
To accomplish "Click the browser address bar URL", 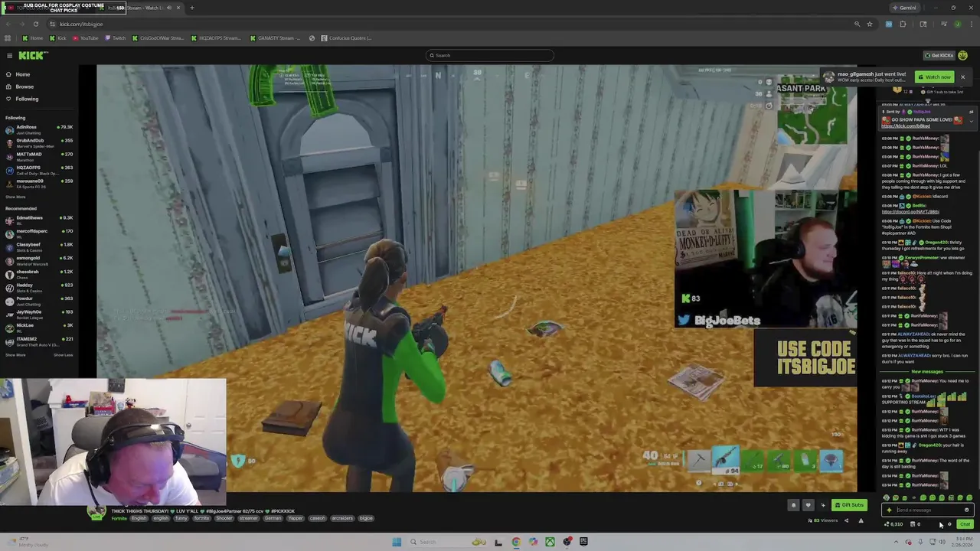I will click(x=81, y=24).
